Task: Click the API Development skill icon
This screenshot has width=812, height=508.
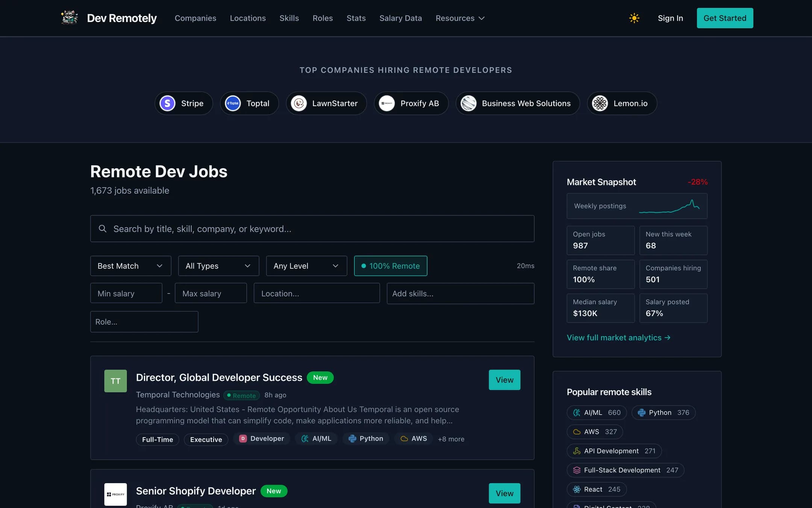Action: click(576, 451)
